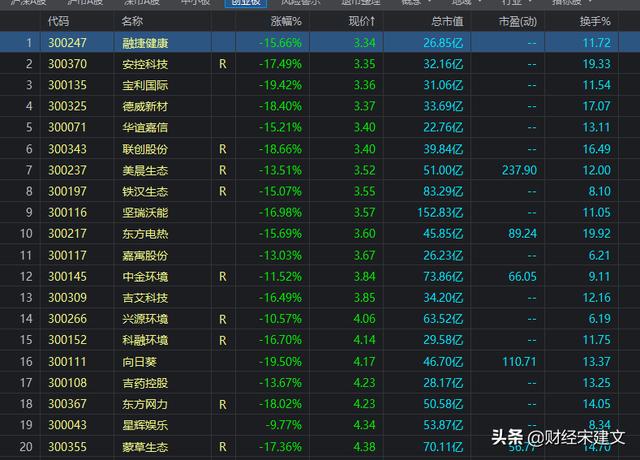Open stock 蒙草生态
The width and height of the screenshot is (640, 460).
point(145,447)
